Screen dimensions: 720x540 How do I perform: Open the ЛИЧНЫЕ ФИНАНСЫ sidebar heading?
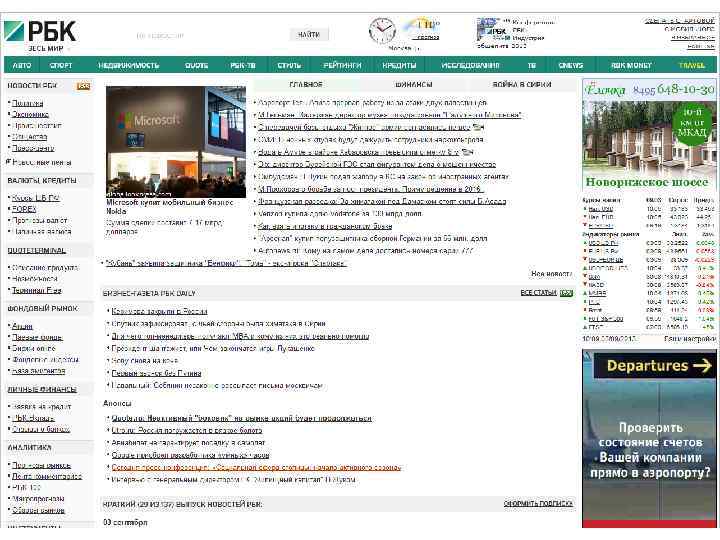pyautogui.click(x=42, y=389)
